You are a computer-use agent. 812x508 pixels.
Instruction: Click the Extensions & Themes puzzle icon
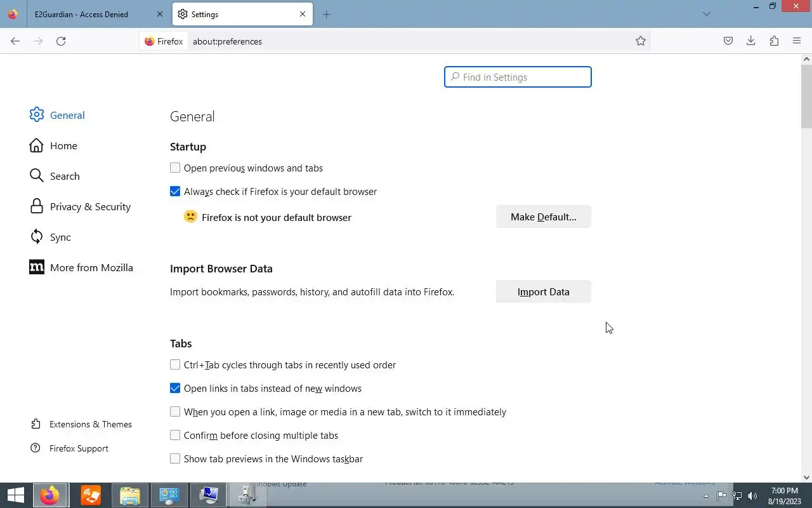36,424
